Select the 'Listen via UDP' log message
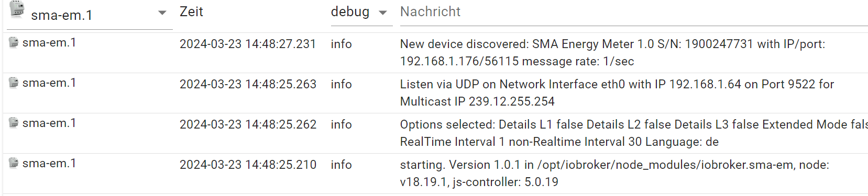 617,93
